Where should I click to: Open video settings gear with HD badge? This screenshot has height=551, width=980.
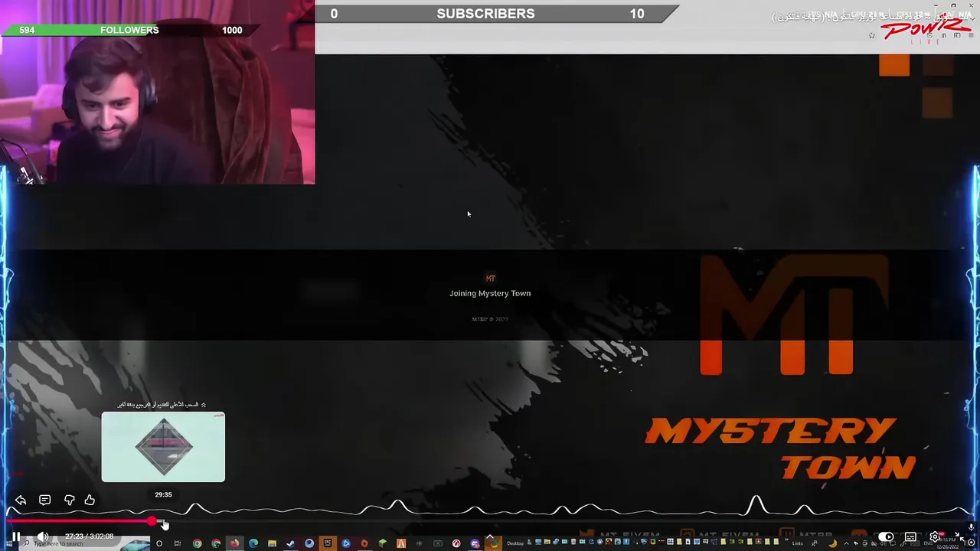(x=935, y=536)
